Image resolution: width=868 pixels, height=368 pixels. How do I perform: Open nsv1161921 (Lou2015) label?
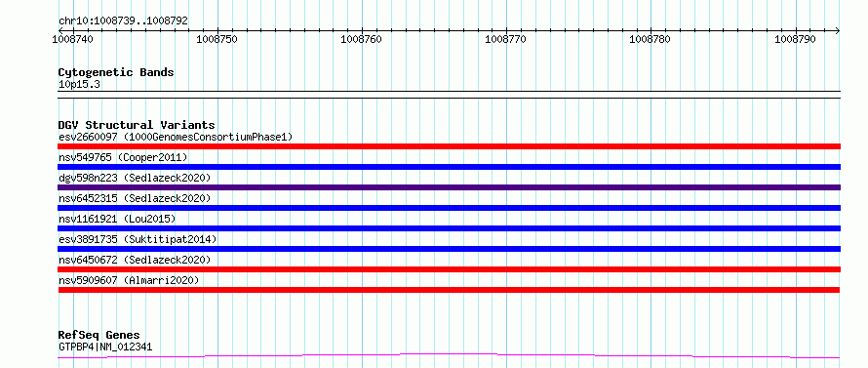117,219
